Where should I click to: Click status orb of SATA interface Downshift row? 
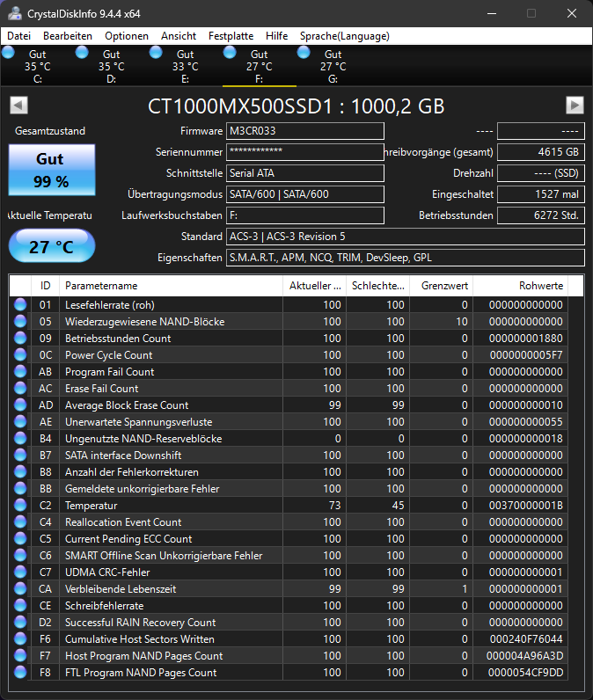point(20,455)
